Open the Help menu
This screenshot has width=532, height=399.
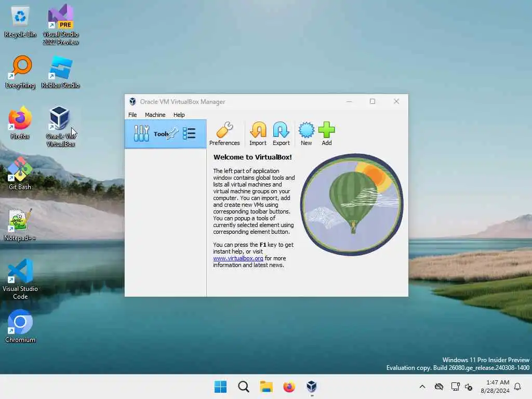pos(179,115)
